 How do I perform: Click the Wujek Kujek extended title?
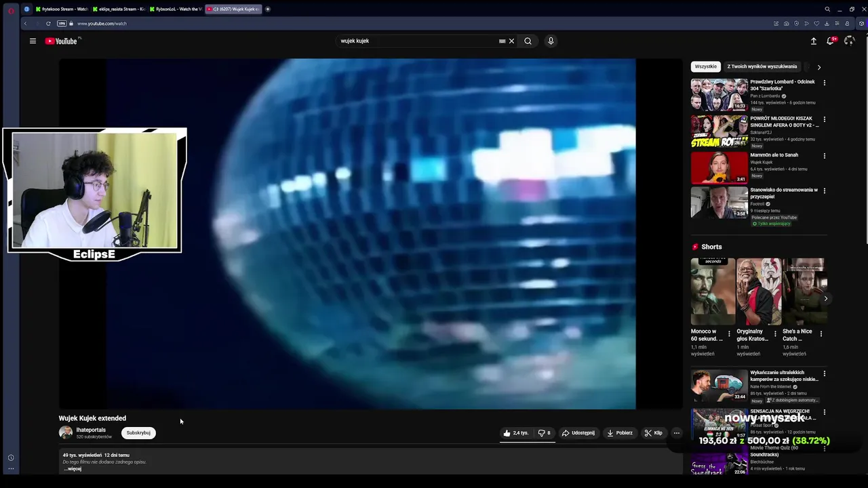pos(92,418)
